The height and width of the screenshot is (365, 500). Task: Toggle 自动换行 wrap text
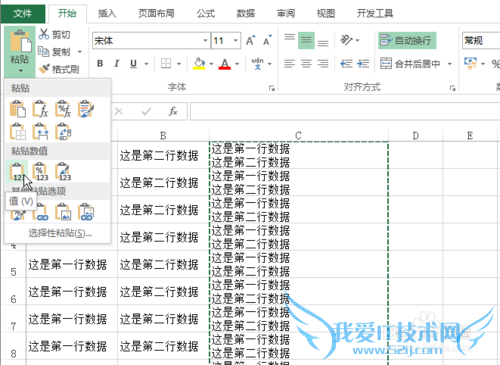click(407, 40)
